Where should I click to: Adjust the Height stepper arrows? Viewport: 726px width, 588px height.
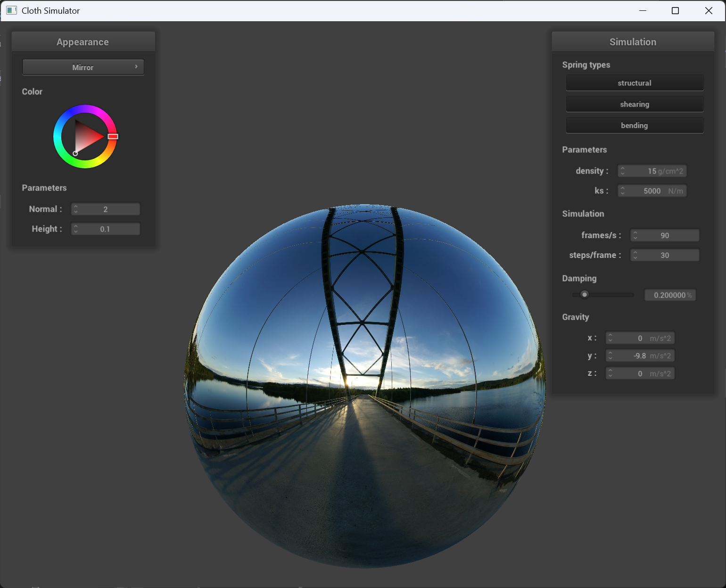click(76, 229)
